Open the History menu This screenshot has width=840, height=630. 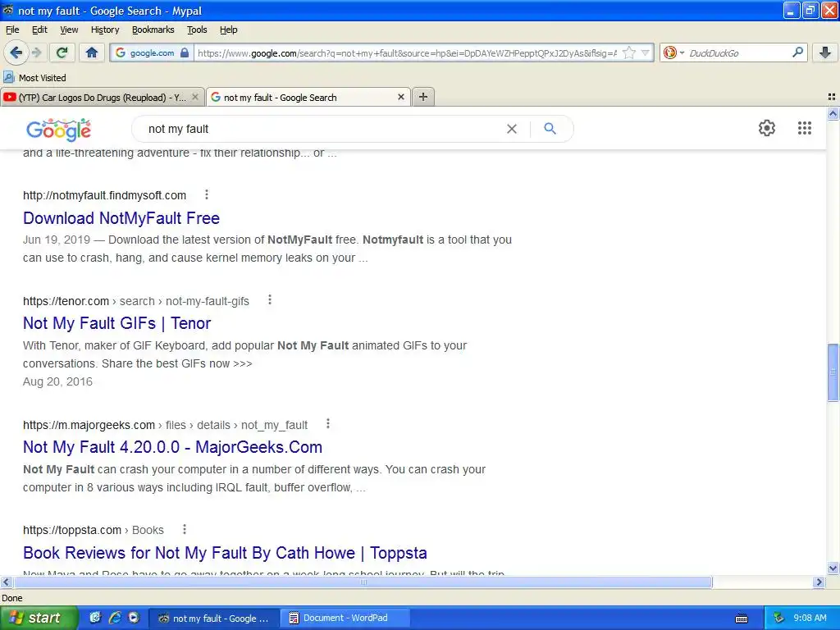105,30
